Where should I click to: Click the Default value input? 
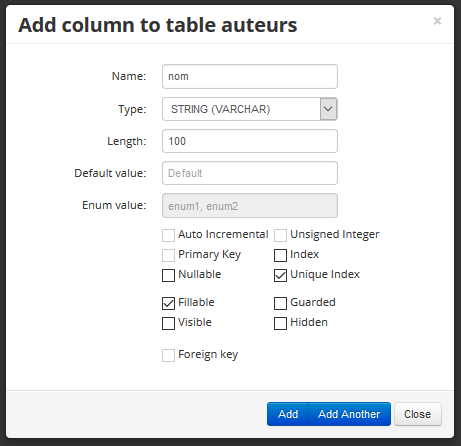point(250,173)
